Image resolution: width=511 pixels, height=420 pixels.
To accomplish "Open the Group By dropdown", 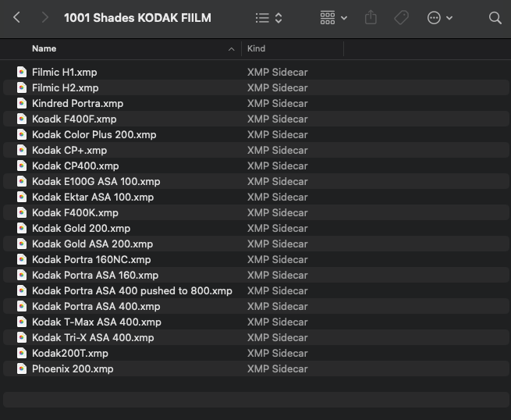I will (x=333, y=17).
